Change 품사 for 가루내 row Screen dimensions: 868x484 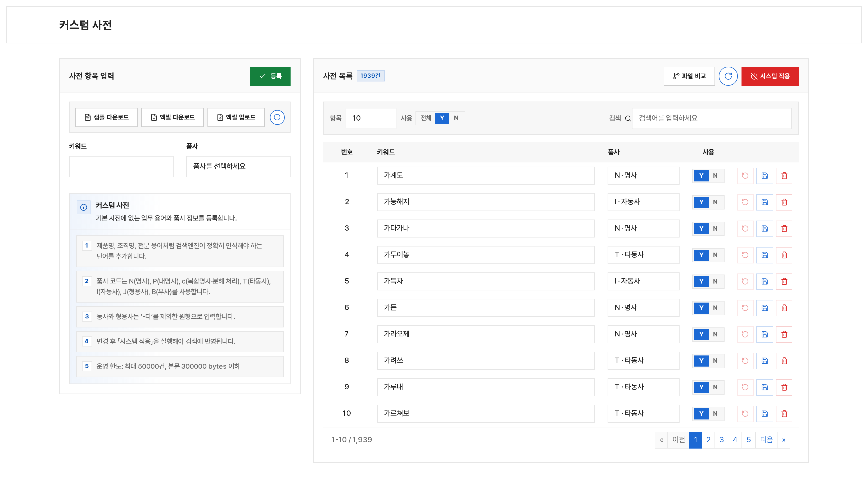coord(643,387)
